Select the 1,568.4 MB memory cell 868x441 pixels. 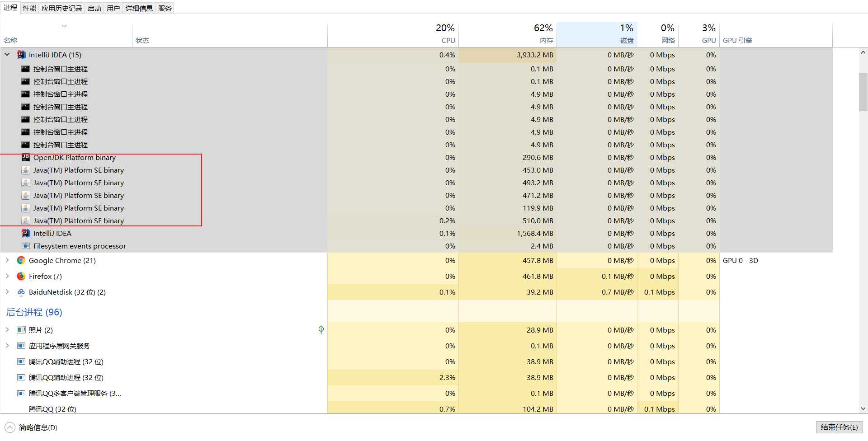[x=508, y=233]
